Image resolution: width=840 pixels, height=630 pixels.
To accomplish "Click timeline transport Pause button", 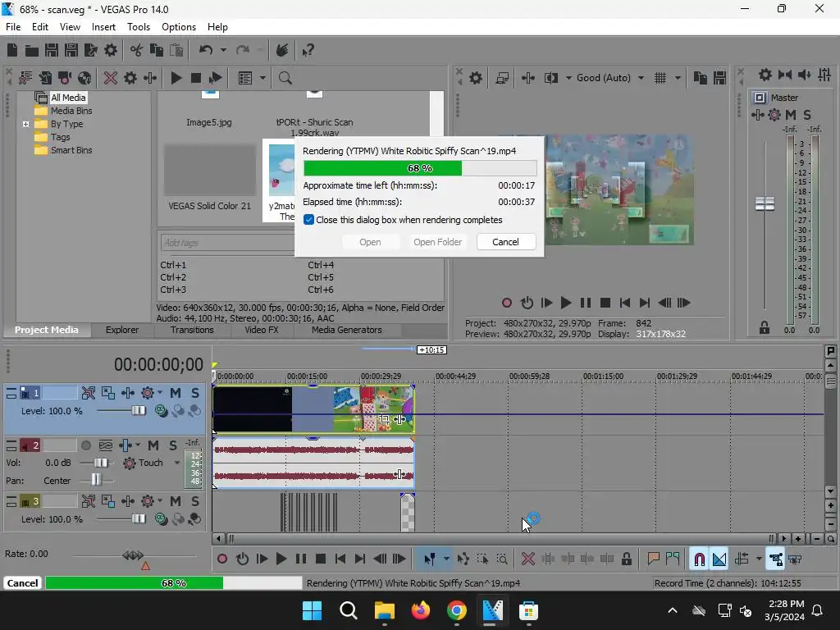I will 301,559.
